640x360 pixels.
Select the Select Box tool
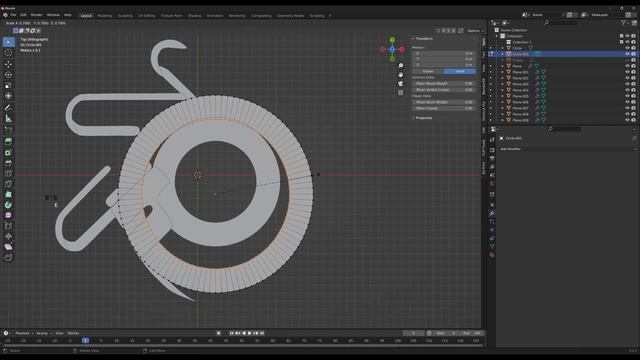pyautogui.click(x=8, y=42)
